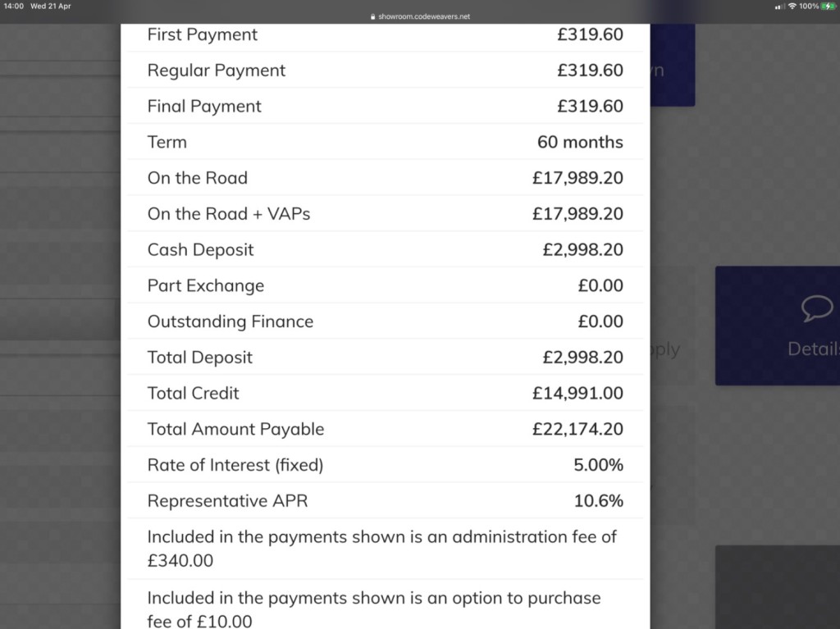Click the Rate of Interest (fixed) row

[386, 465]
